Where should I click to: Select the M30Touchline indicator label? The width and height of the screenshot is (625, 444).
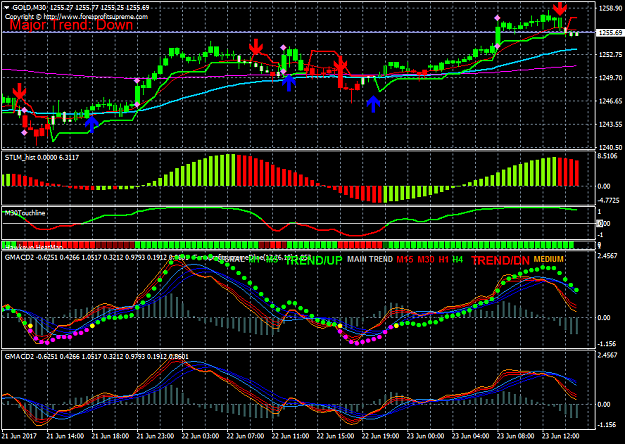(25, 213)
